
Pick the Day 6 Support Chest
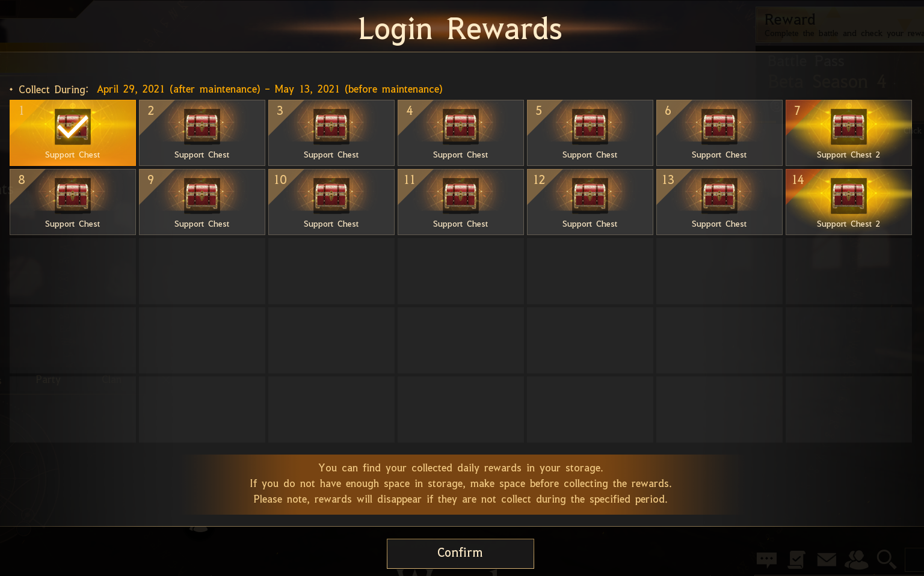pyautogui.click(x=719, y=133)
